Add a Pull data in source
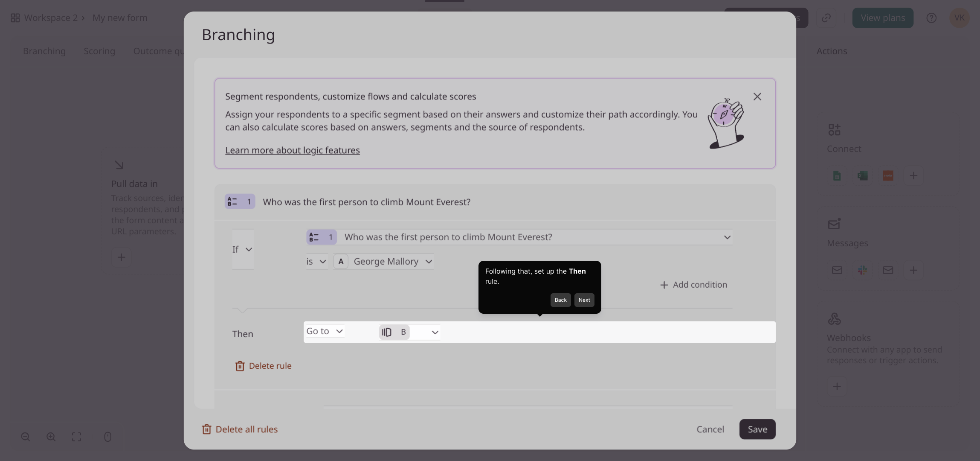This screenshot has height=461, width=980. [x=122, y=257]
